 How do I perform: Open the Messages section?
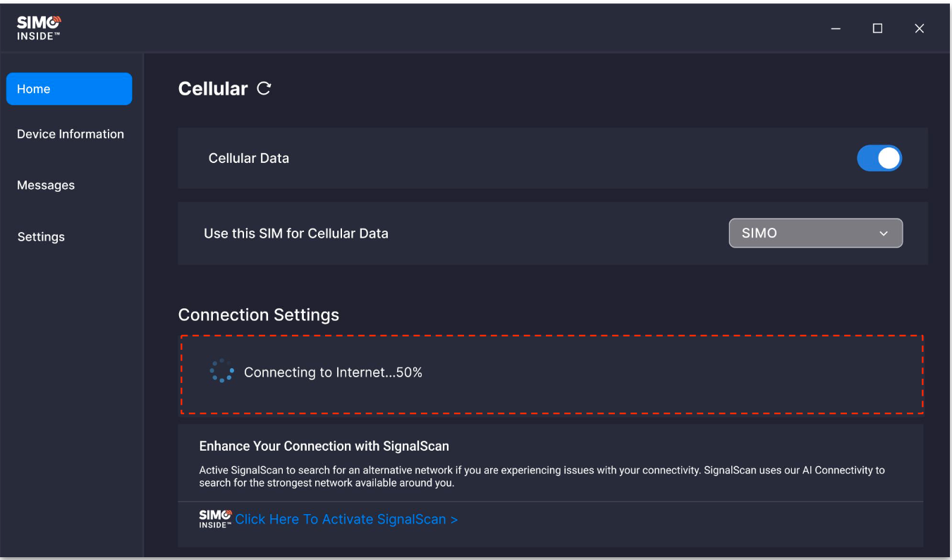point(46,185)
